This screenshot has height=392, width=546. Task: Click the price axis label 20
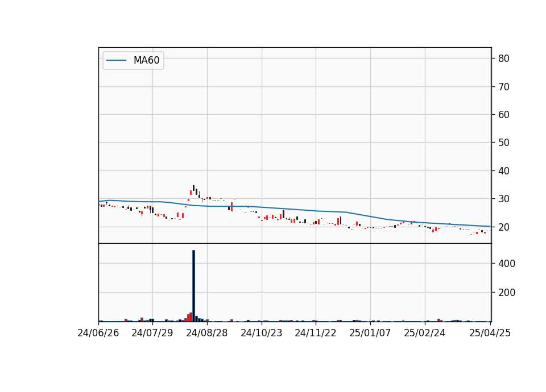pyautogui.click(x=503, y=227)
